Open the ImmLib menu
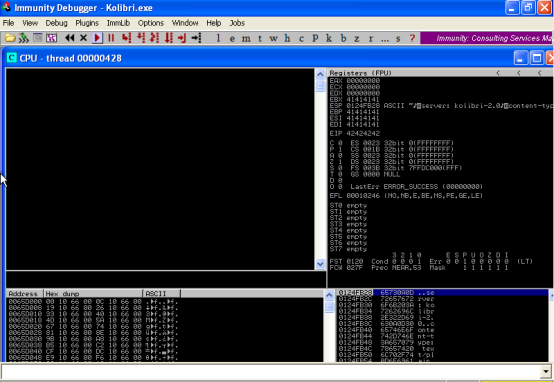 click(x=118, y=23)
